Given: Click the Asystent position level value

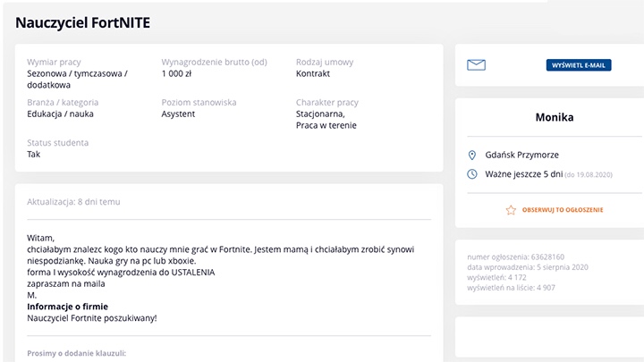Looking at the screenshot, I should (x=178, y=114).
